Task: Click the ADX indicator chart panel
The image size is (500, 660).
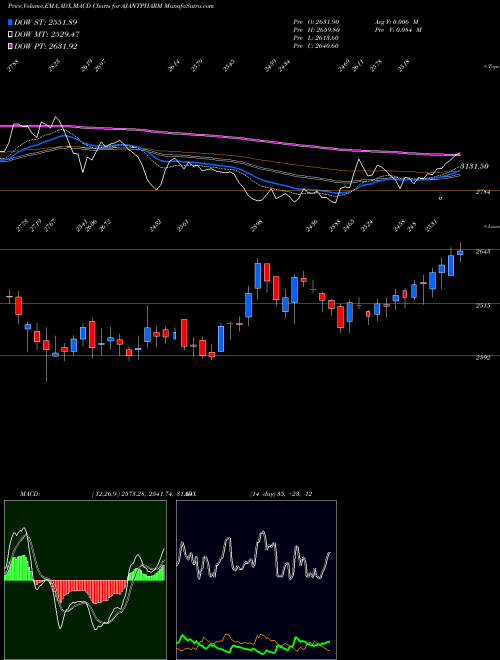Action: (256, 580)
